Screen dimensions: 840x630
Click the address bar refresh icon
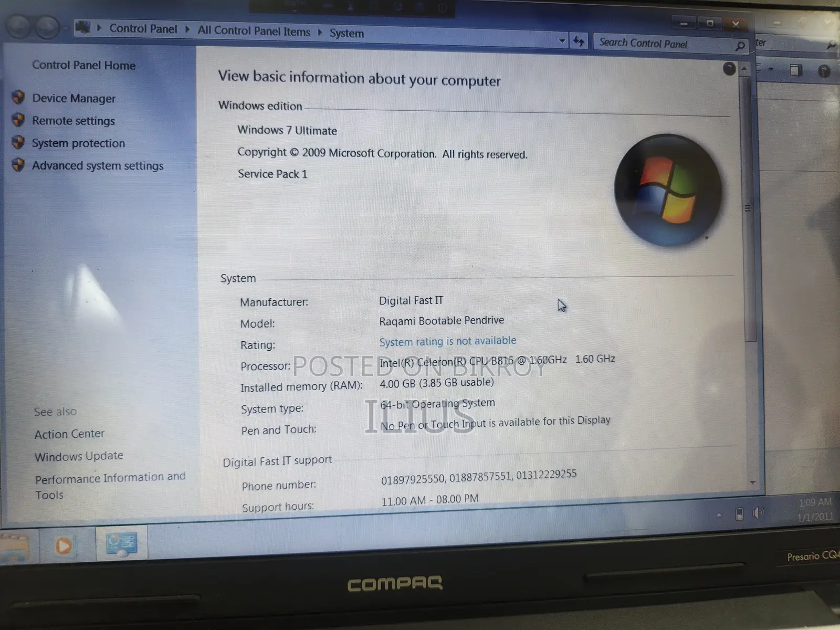579,41
